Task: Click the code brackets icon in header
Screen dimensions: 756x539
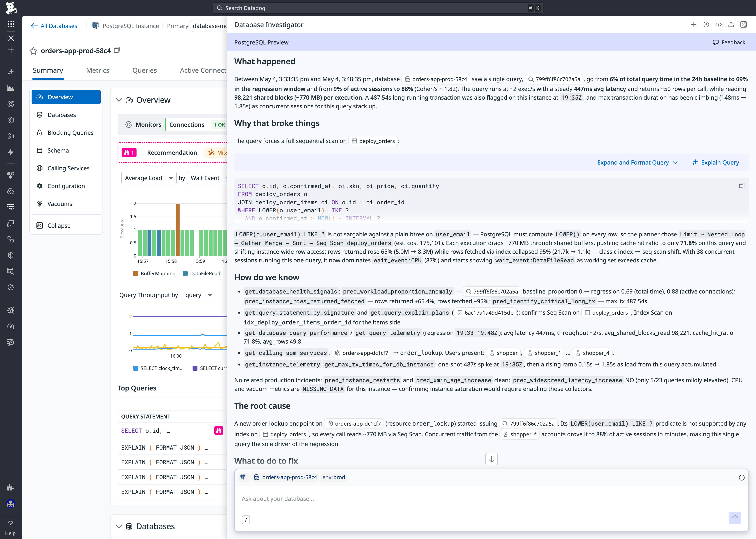Action: pos(718,24)
